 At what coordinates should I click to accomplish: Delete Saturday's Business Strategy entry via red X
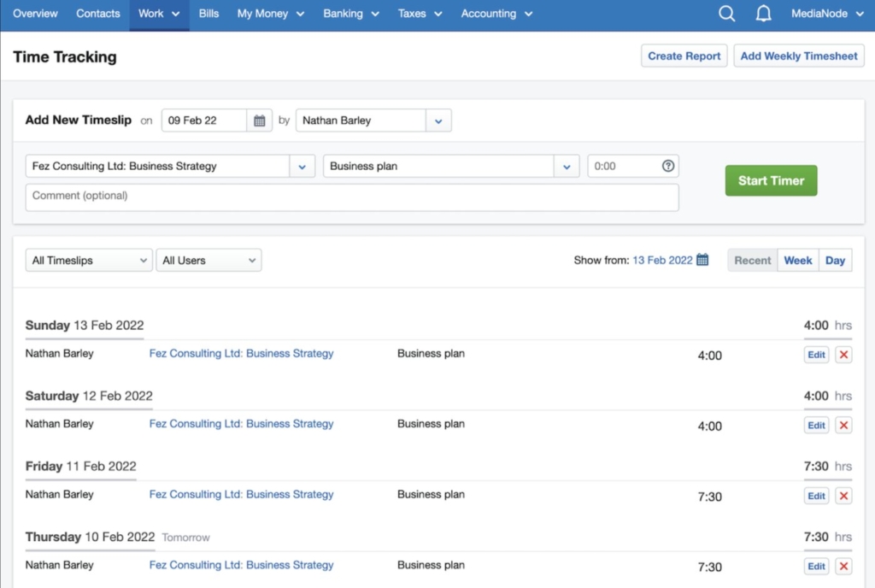[843, 425]
